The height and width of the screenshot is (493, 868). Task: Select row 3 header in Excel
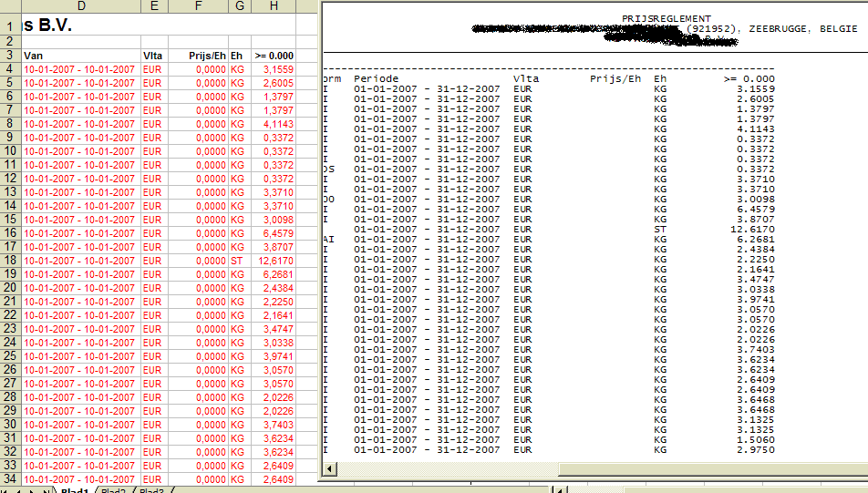coord(10,56)
